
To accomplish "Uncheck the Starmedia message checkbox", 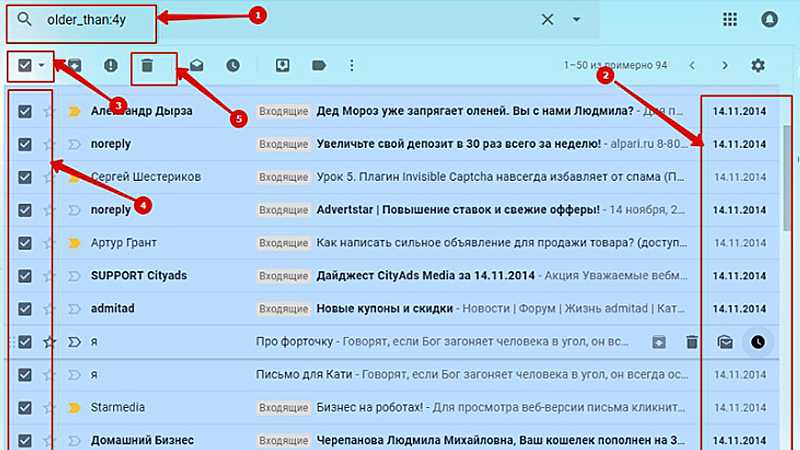I will [x=24, y=408].
